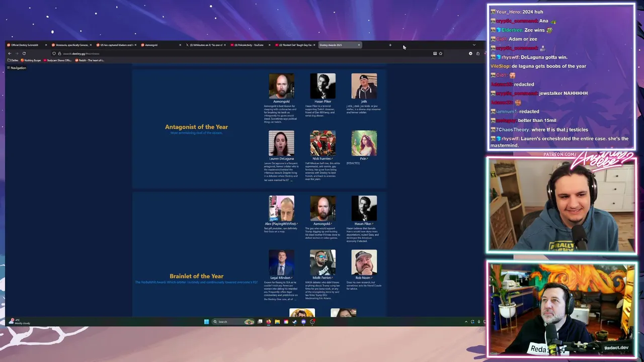This screenshot has width=644, height=362.
Task: Select Lauren DeLaguna's nominee photo
Action: point(281,143)
